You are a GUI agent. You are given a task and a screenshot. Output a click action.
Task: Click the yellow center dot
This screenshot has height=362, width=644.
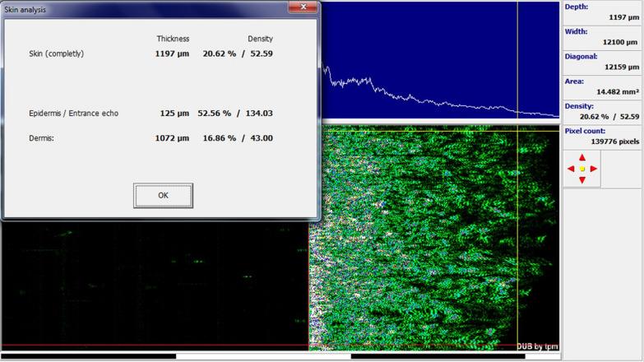click(x=582, y=169)
